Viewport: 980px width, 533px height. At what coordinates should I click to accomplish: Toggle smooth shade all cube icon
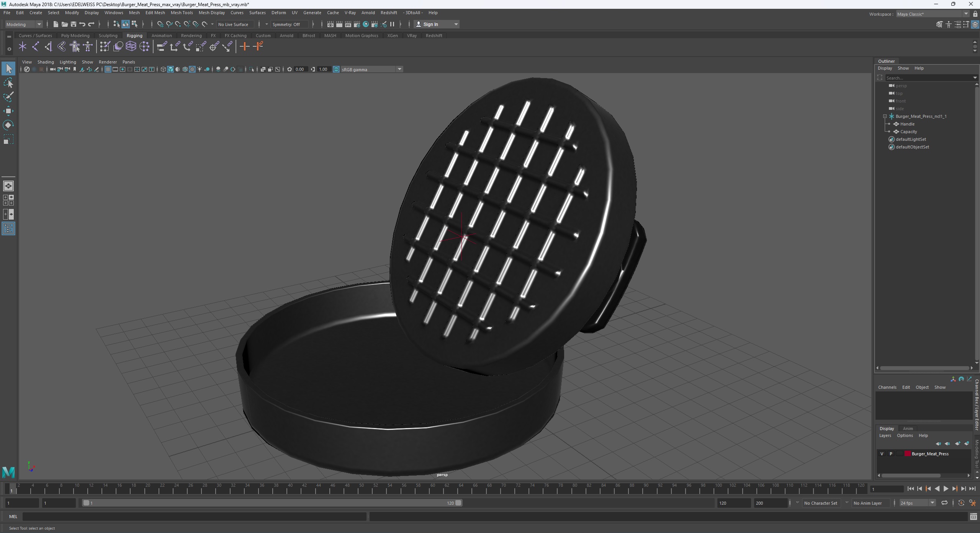[171, 69]
